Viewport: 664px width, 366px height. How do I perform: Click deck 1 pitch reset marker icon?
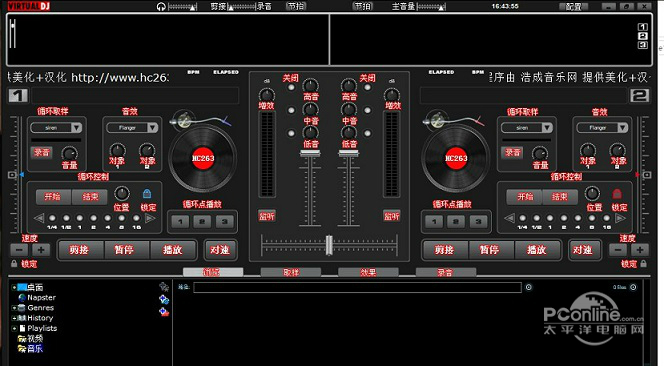click(x=12, y=175)
